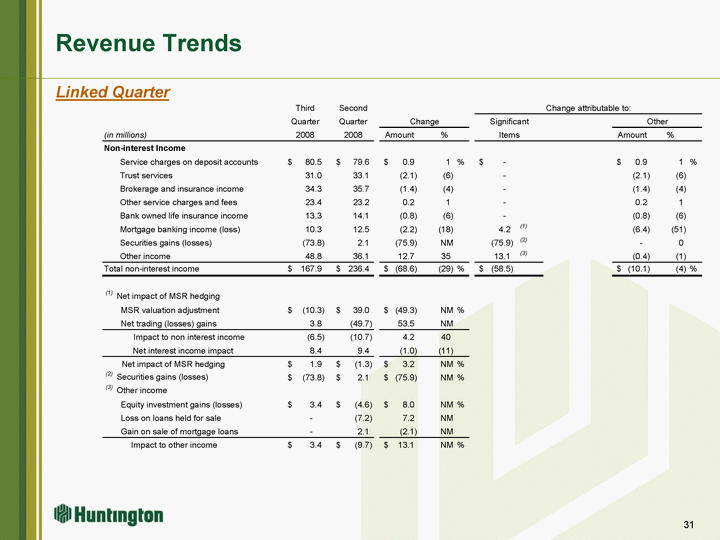Click the 'Net interest income impact' label
The width and height of the screenshot is (720, 540).
[x=183, y=350]
